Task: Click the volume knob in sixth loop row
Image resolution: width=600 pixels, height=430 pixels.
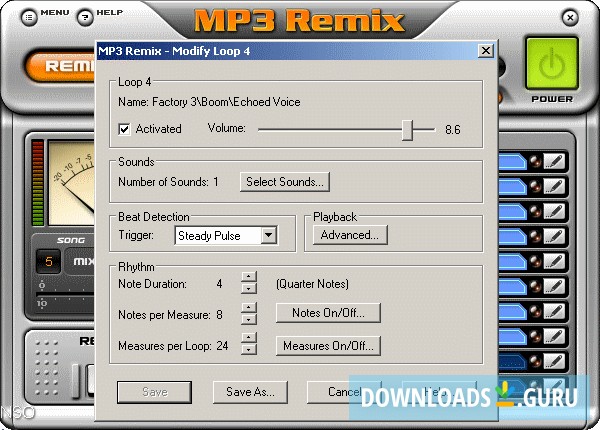Action: 535,286
